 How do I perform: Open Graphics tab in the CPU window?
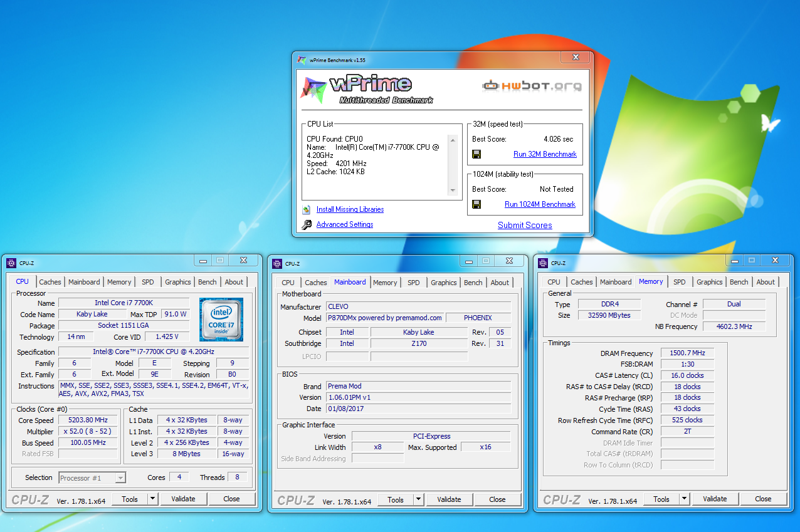pyautogui.click(x=178, y=282)
